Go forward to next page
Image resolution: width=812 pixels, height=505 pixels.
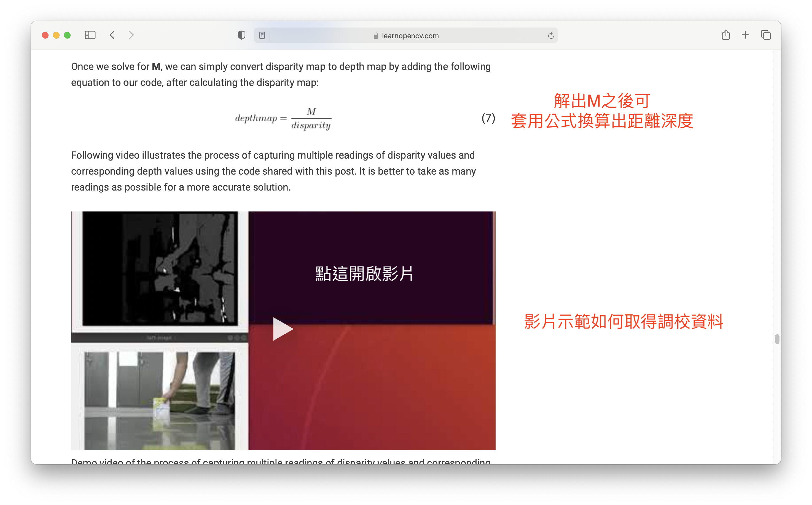pos(131,35)
